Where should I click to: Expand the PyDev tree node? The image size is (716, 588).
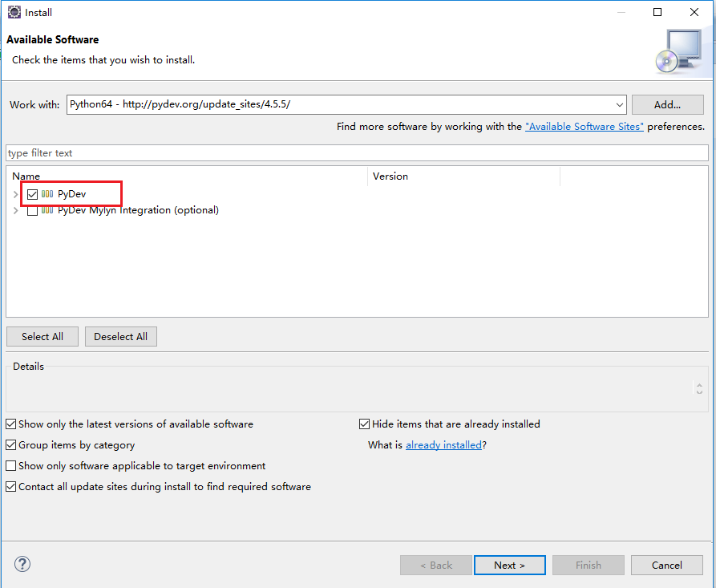[16, 194]
